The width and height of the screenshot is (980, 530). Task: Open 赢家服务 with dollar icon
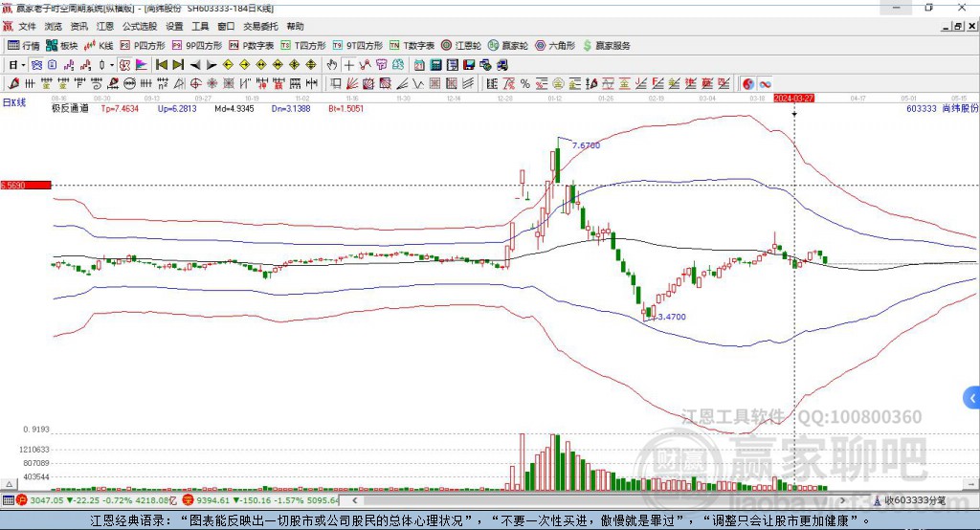(606, 46)
